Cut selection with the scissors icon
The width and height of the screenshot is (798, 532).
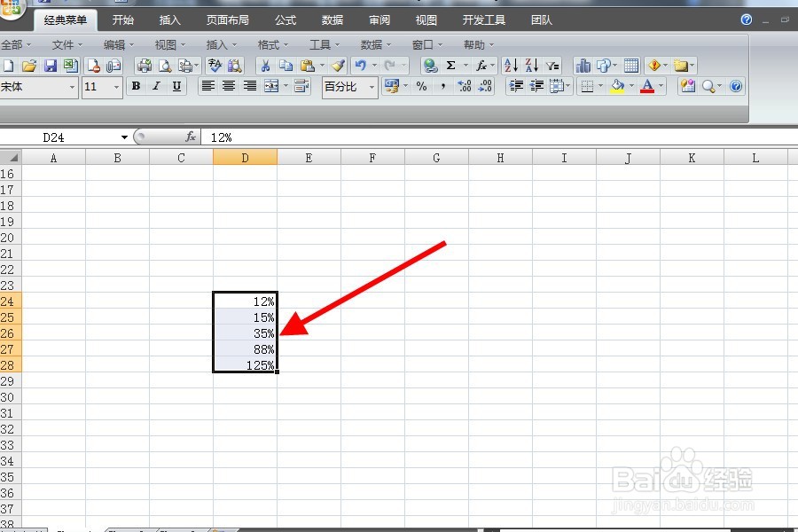tap(265, 66)
